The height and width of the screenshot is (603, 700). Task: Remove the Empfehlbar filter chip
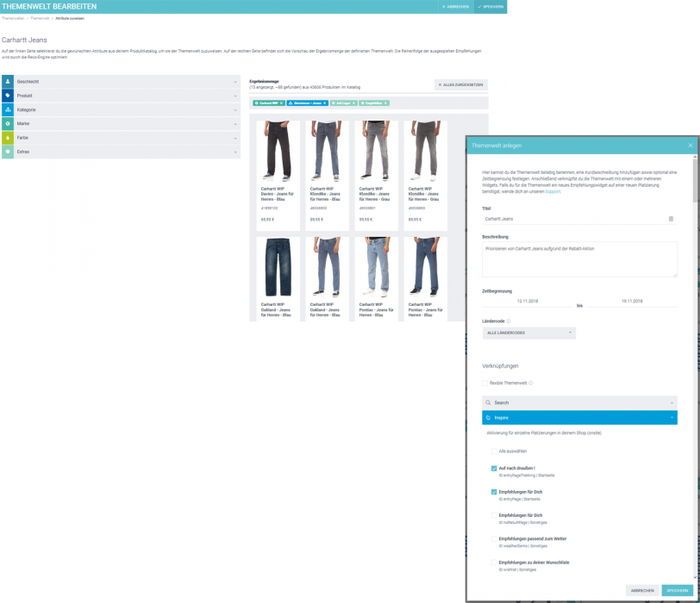pyautogui.click(x=385, y=103)
